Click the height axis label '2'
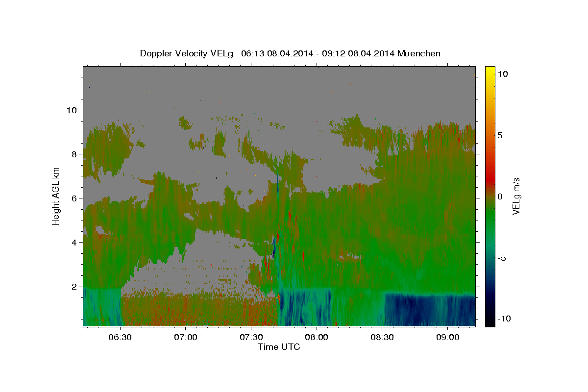Image resolution: width=588 pixels, height=392 pixels. coord(74,287)
